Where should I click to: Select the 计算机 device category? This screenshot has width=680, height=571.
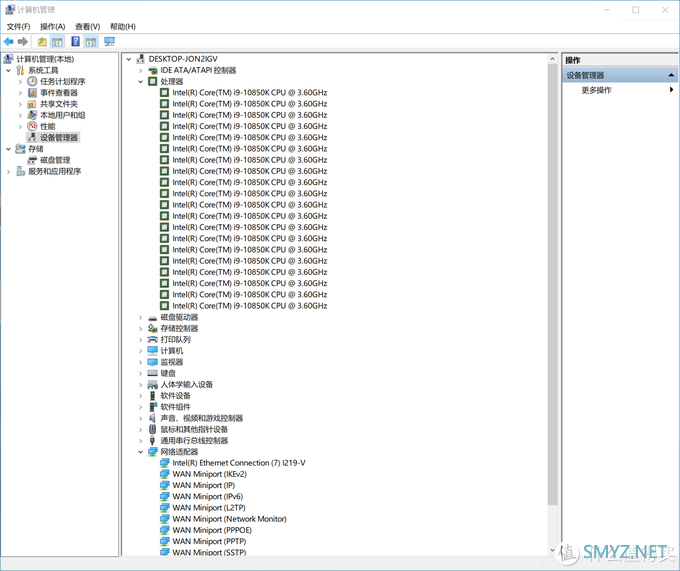click(x=172, y=351)
